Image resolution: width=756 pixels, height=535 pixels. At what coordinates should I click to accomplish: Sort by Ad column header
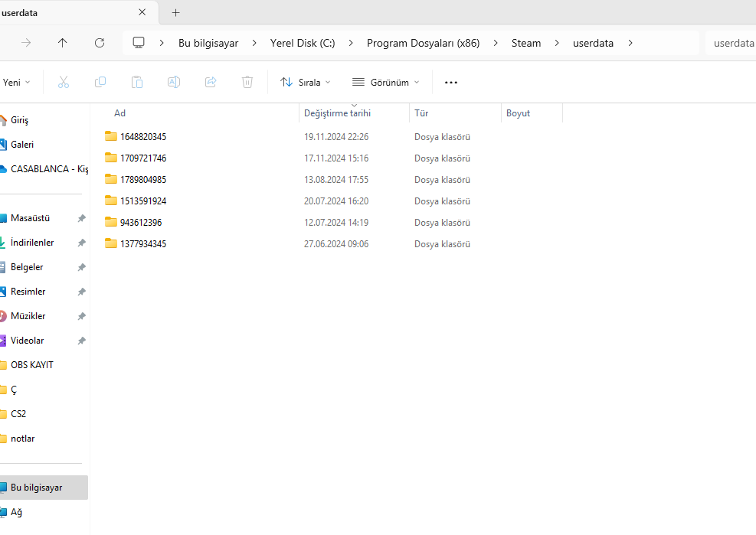(x=119, y=113)
